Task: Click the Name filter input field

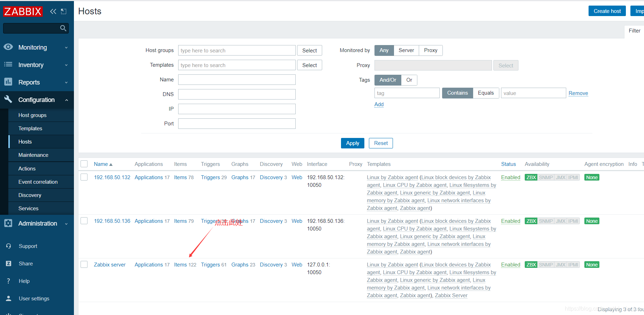Action: (x=237, y=80)
